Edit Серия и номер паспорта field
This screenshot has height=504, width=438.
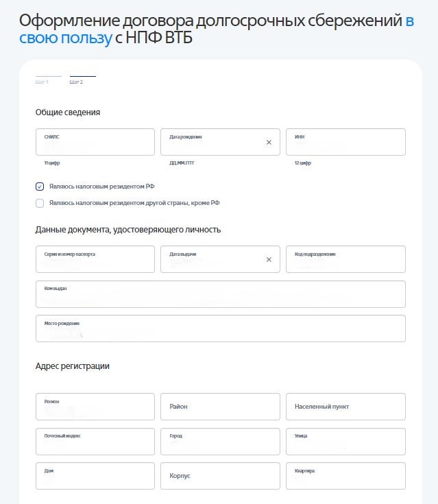coord(95,260)
